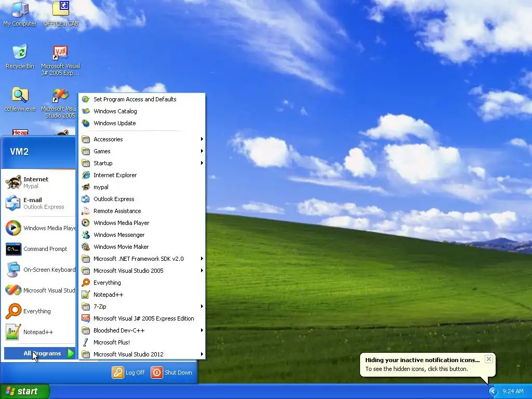Show hidden notification tray icons
This screenshot has height=399, width=532.
493,392
